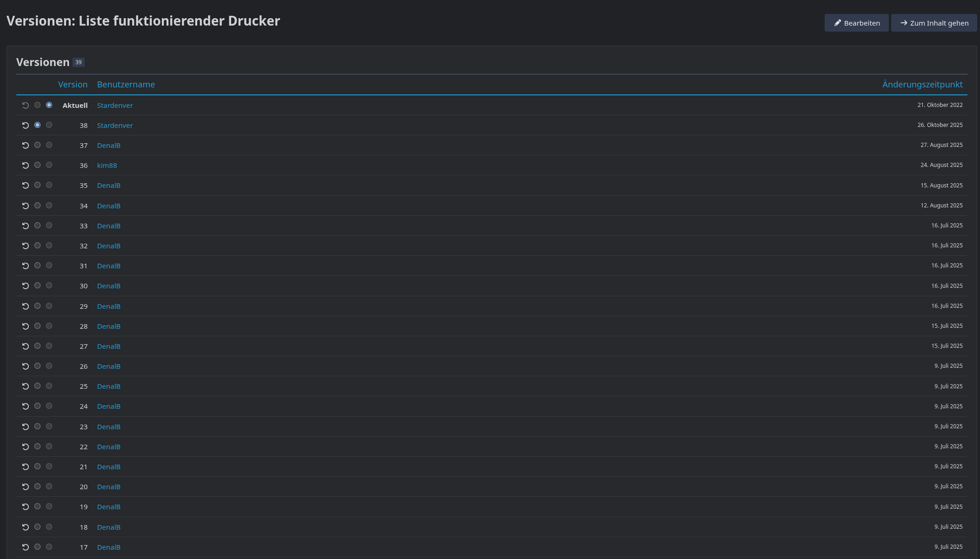Restore version 25 via its revert icon

26,386
